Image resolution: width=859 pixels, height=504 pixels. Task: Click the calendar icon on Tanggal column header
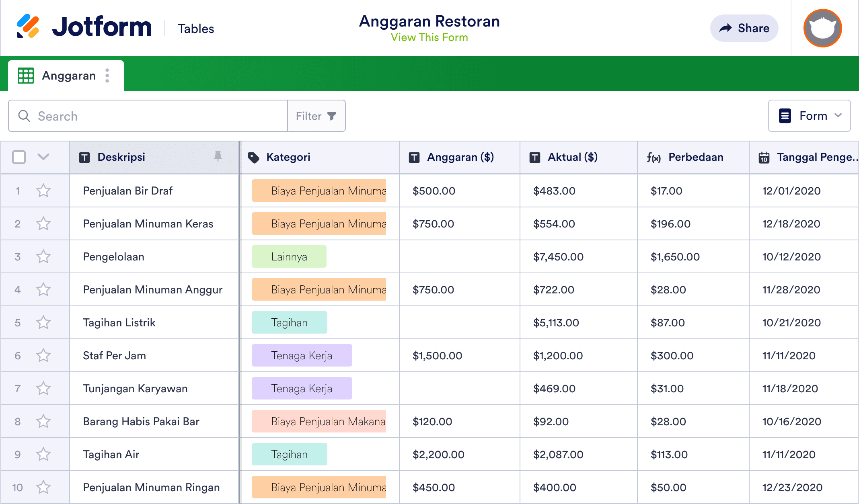tap(764, 157)
